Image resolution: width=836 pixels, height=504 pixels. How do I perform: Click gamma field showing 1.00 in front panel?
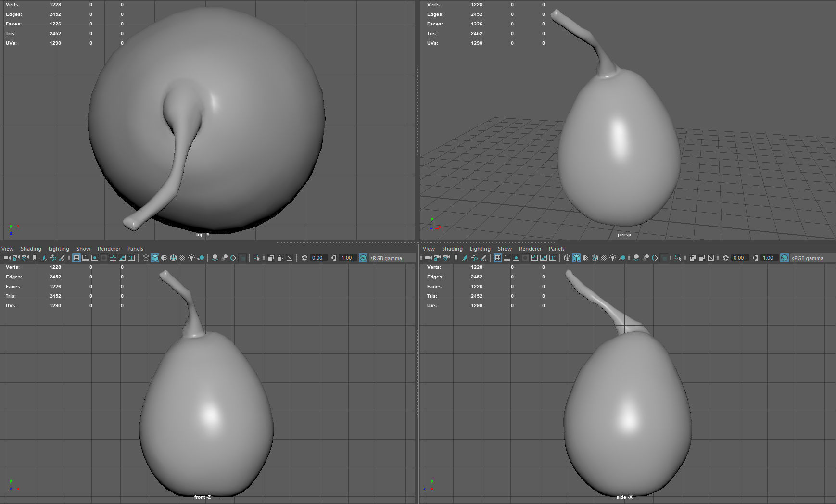(x=348, y=258)
